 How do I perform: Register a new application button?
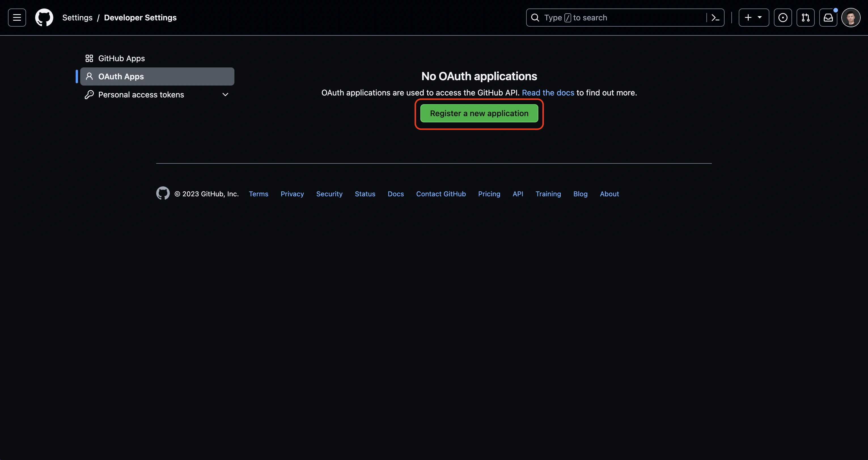(x=479, y=114)
